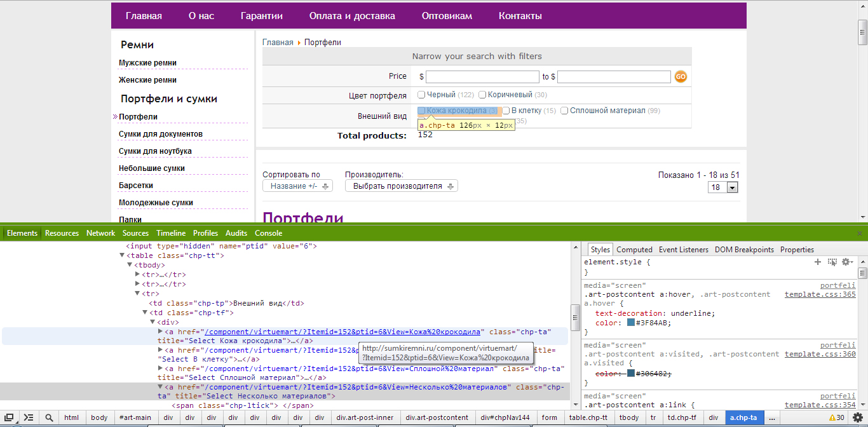Click the Мужские ремни sidebar link
The height and width of the screenshot is (427, 868).
click(147, 63)
